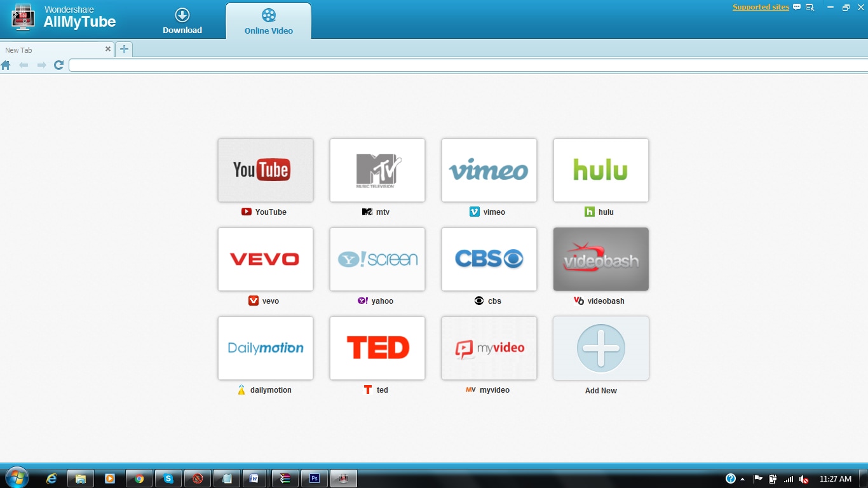Open the Dailymotion site tile
Image resolution: width=868 pixels, height=488 pixels.
pyautogui.click(x=266, y=348)
